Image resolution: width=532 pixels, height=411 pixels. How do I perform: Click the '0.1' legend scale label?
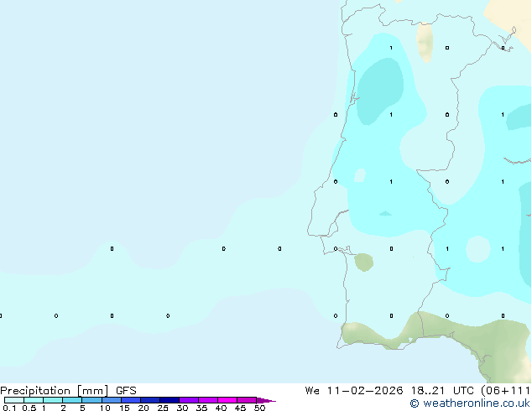click(x=9, y=408)
